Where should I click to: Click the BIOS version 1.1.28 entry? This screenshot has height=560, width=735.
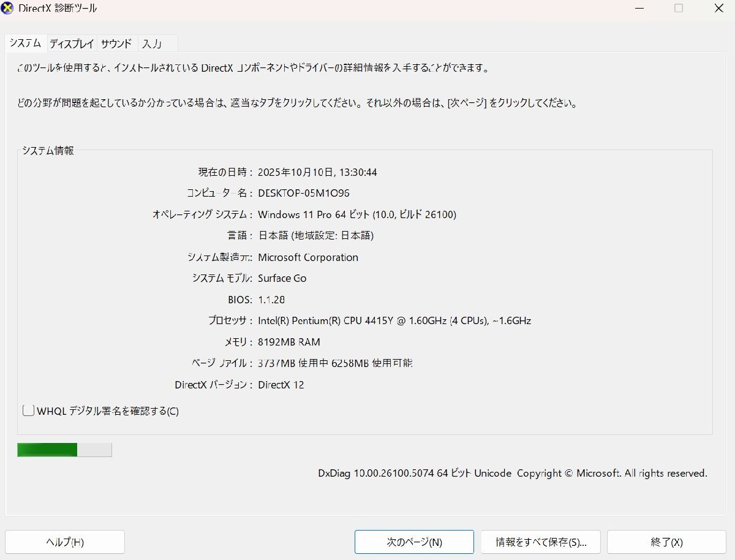coord(272,300)
